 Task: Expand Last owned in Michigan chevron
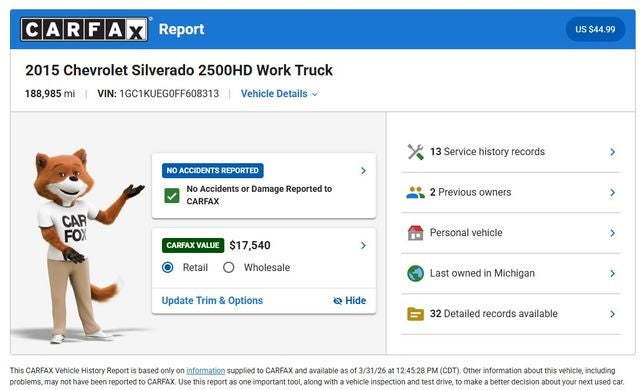pos(612,273)
